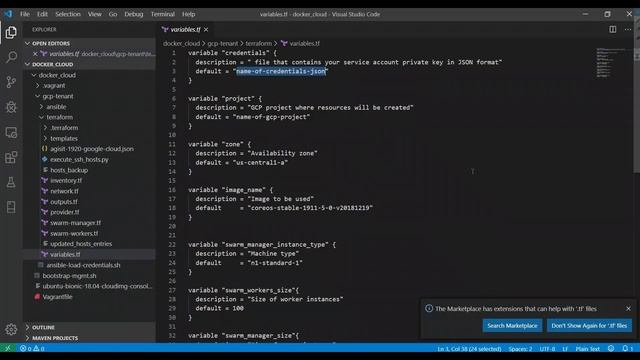Show errors and warnings count in status bar
This screenshot has height=360, width=640.
coord(32,349)
